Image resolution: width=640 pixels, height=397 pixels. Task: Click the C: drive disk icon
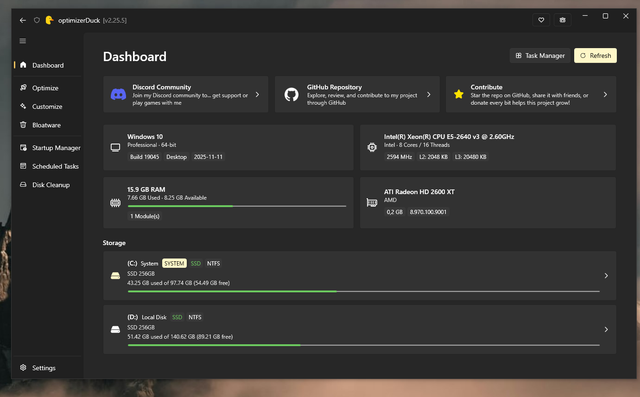tap(116, 276)
